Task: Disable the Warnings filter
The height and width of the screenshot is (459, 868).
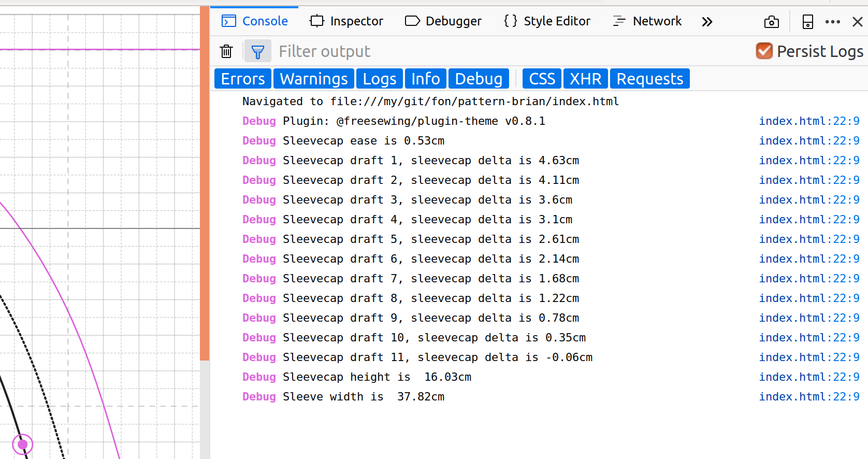Action: coord(313,79)
